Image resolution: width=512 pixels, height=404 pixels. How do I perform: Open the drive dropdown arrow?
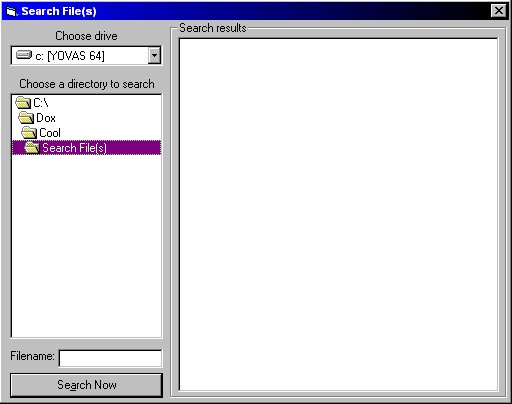154,55
